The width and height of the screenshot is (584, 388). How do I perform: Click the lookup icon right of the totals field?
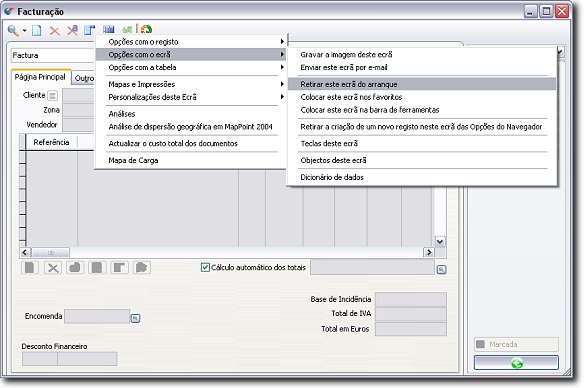click(441, 269)
